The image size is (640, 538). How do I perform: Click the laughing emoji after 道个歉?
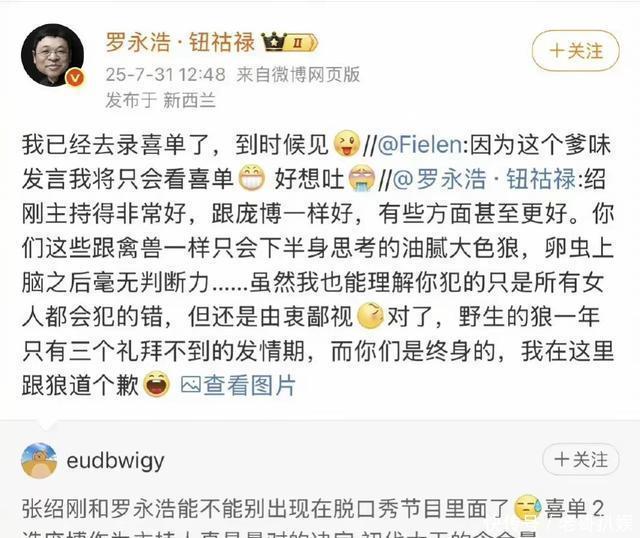click(x=157, y=384)
